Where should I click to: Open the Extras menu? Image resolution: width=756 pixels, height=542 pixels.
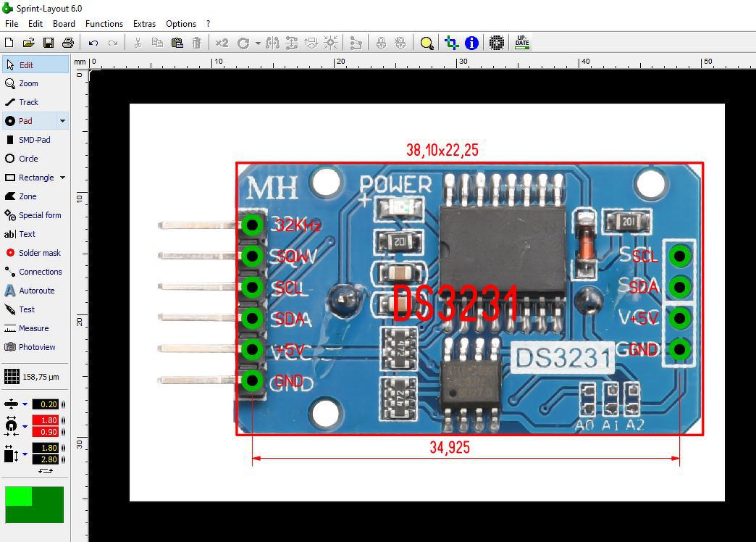pos(144,24)
